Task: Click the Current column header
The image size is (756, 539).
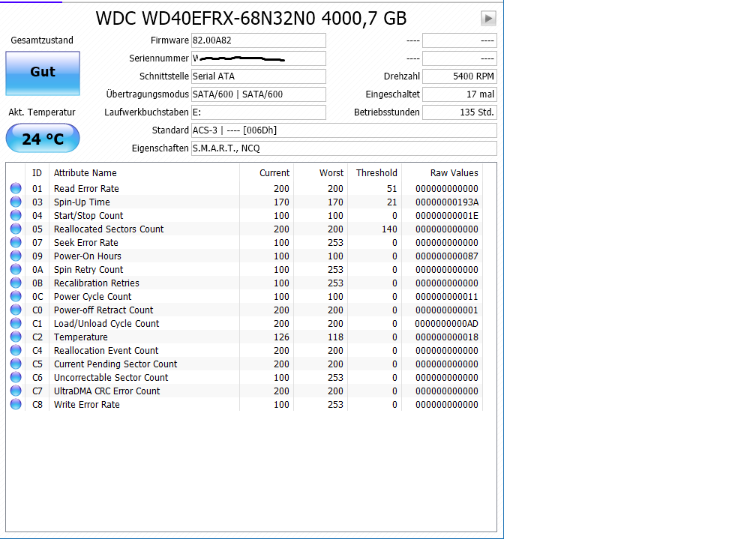Action: point(274,173)
